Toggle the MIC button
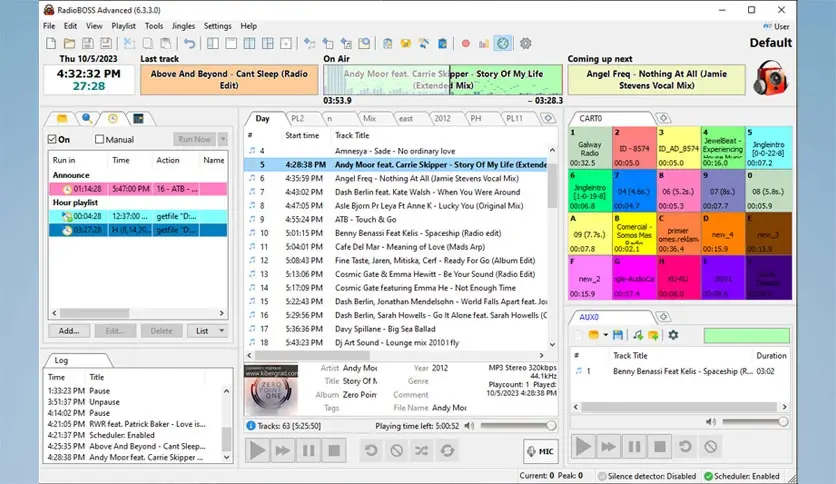Screen dimensions: 836x484 click(x=541, y=451)
